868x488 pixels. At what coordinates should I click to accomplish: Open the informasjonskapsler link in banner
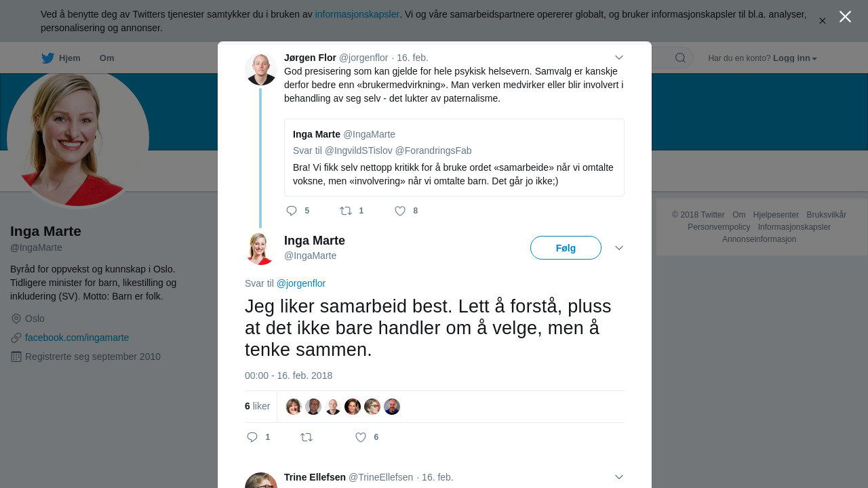357,14
